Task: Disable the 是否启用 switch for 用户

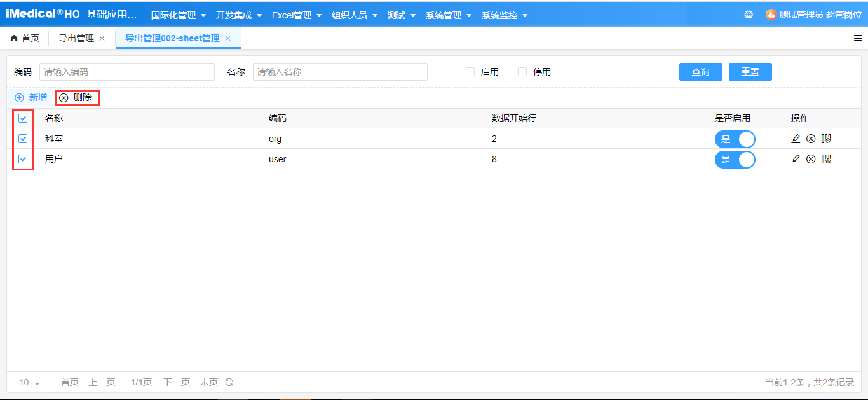Action: [735, 159]
